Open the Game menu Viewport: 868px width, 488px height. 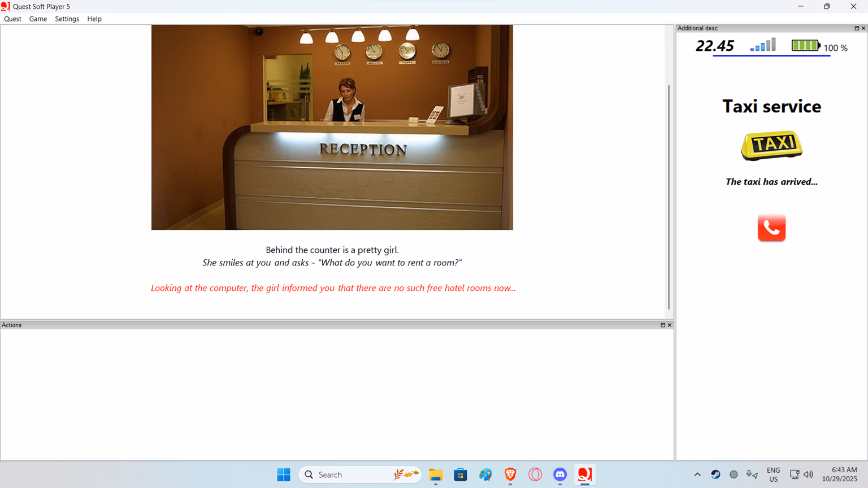click(x=38, y=19)
